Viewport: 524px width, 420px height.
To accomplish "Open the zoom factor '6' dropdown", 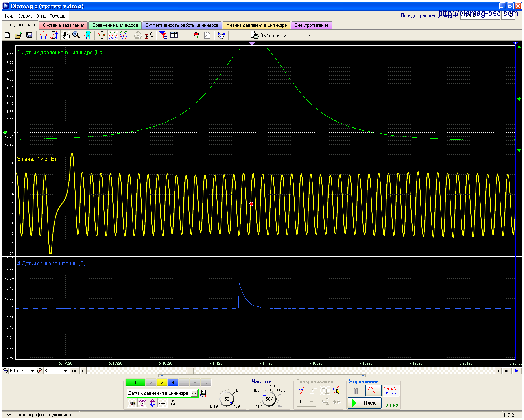I will (x=56, y=371).
